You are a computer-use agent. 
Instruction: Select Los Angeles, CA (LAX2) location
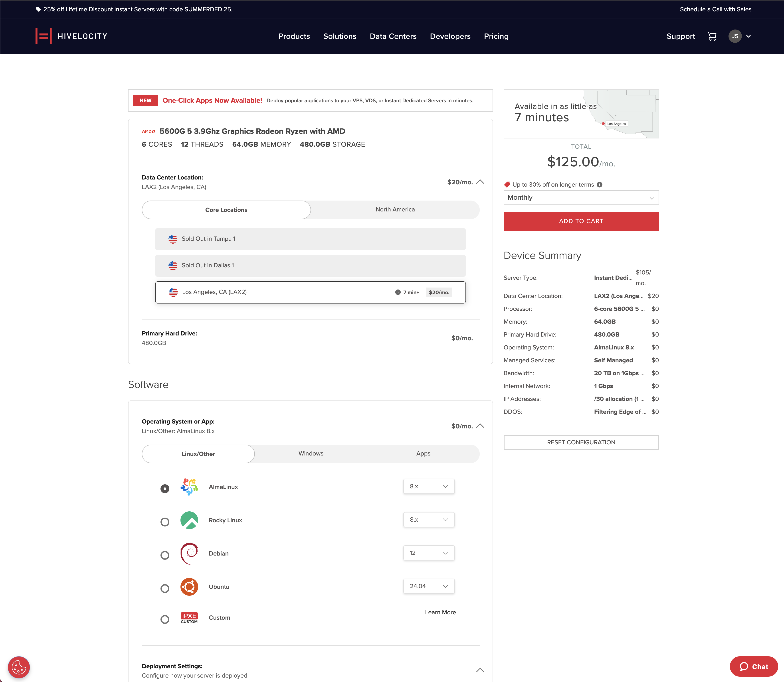pyautogui.click(x=310, y=292)
